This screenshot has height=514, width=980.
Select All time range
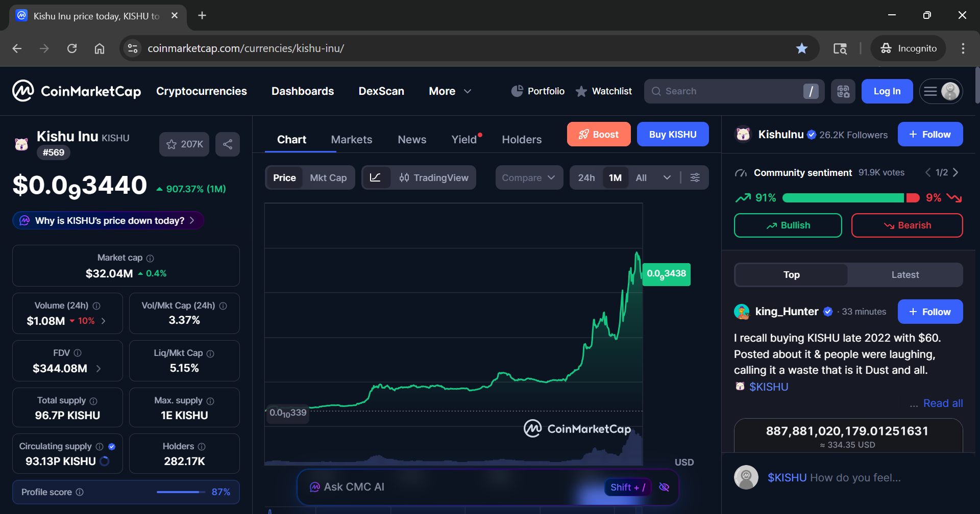coord(641,177)
